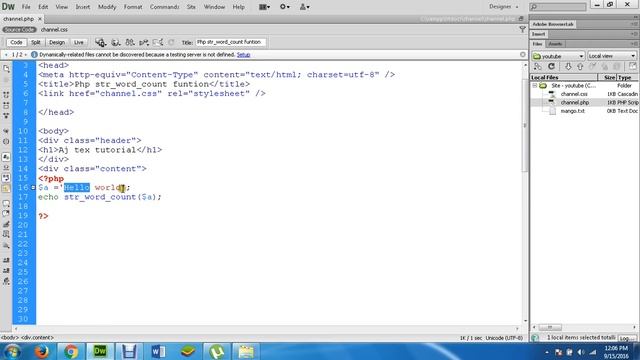This screenshot has width=640, height=360.
Task: Collapse code block marker on line 16
Action: point(33,188)
